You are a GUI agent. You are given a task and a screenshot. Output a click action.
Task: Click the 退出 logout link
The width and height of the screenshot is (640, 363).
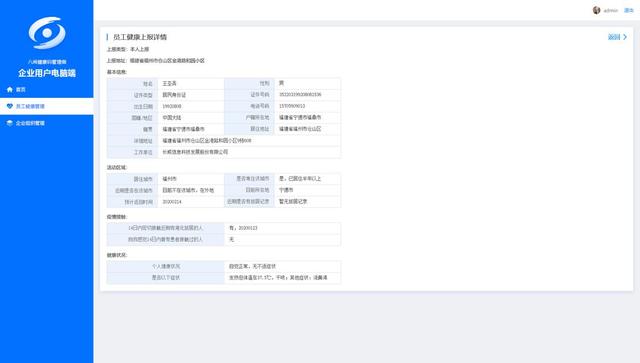pos(629,10)
